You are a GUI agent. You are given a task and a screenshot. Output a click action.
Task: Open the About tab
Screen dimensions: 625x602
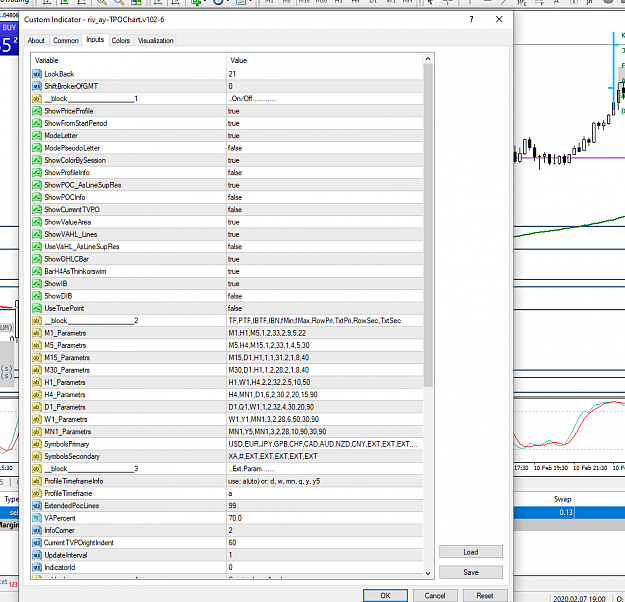pyautogui.click(x=36, y=41)
